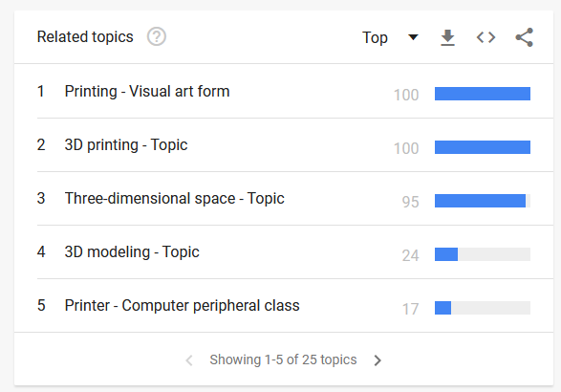Select Three-dimensional space - Topic
This screenshot has width=561, height=392.
(174, 198)
